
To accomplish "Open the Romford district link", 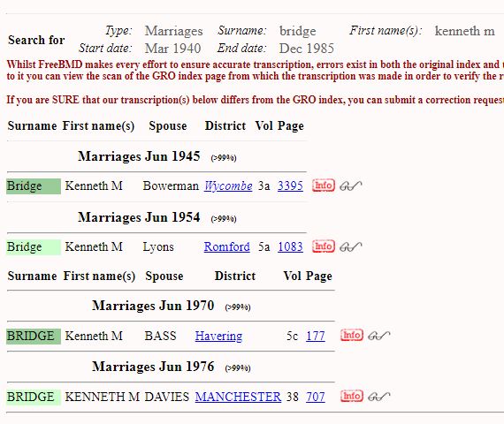I will click(226, 246).
